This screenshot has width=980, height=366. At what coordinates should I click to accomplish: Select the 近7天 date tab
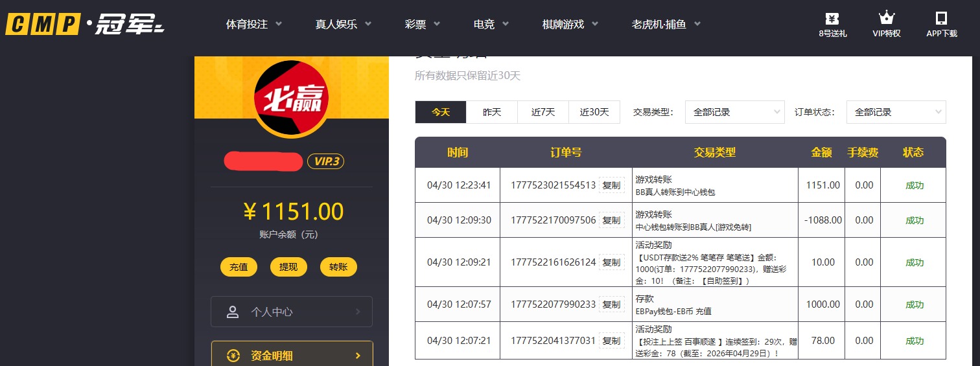pyautogui.click(x=543, y=112)
